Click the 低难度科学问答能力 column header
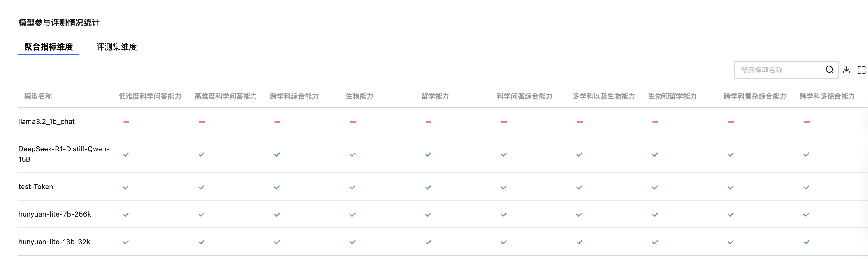 [x=150, y=96]
